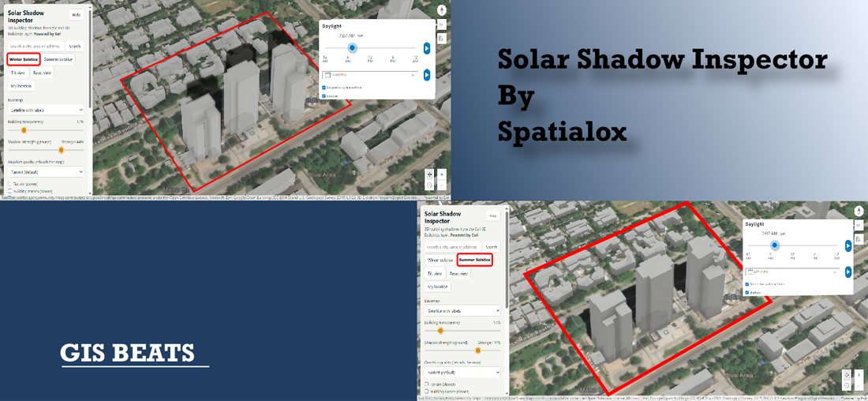Image resolution: width=868 pixels, height=401 pixels.
Task: Click Search button in upper panel
Action: pos(75,47)
